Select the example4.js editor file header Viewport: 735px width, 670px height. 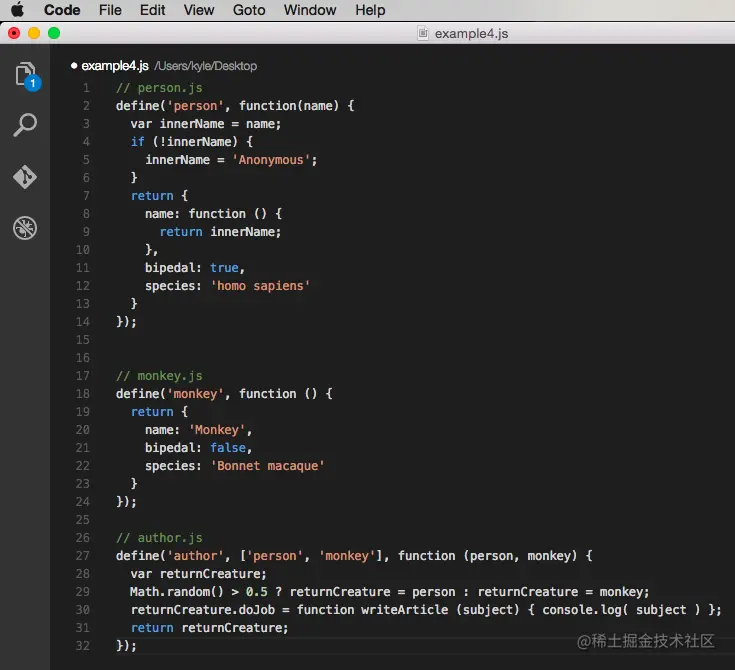click(x=115, y=66)
